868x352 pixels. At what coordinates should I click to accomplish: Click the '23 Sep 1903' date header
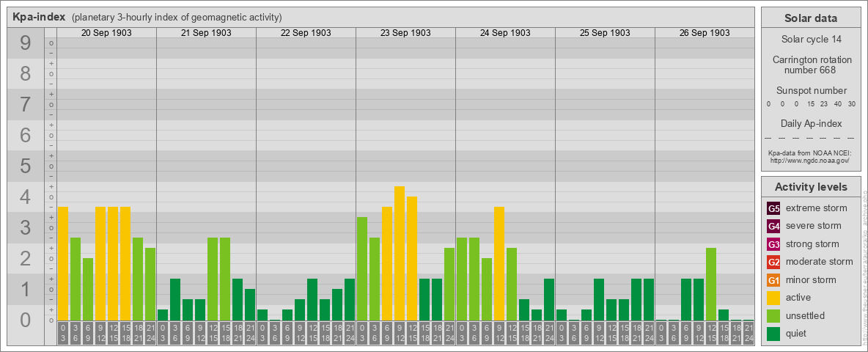(405, 33)
